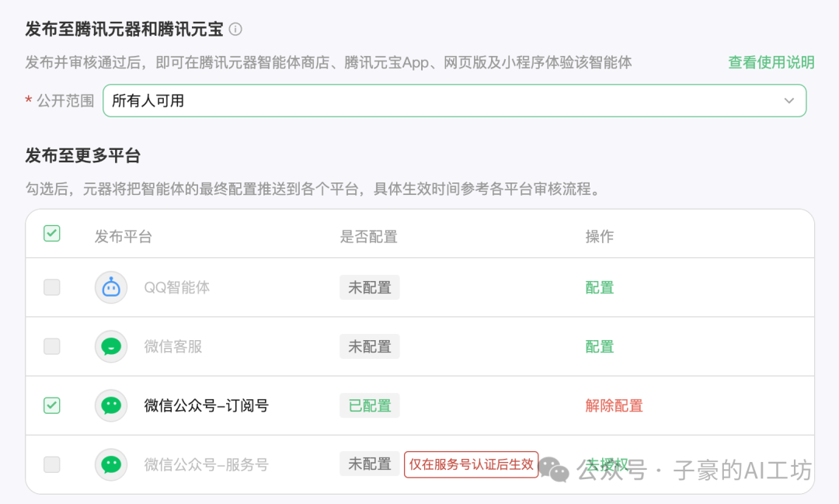
Task: Open 查看使用说明 link
Action: [x=770, y=63]
